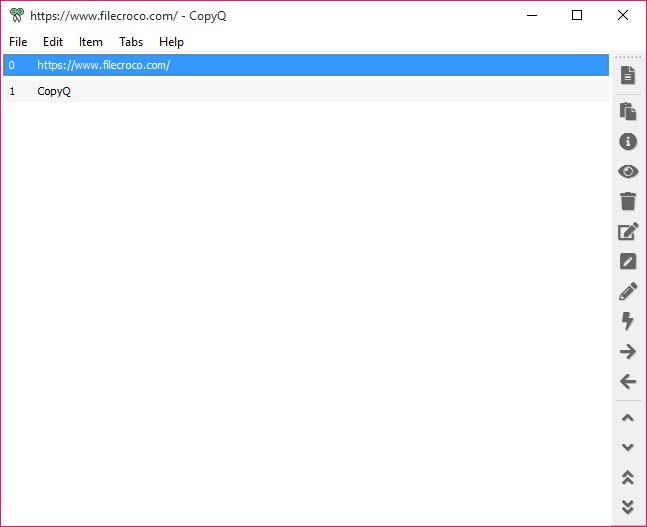Click the New Item document icon

pyautogui.click(x=628, y=75)
